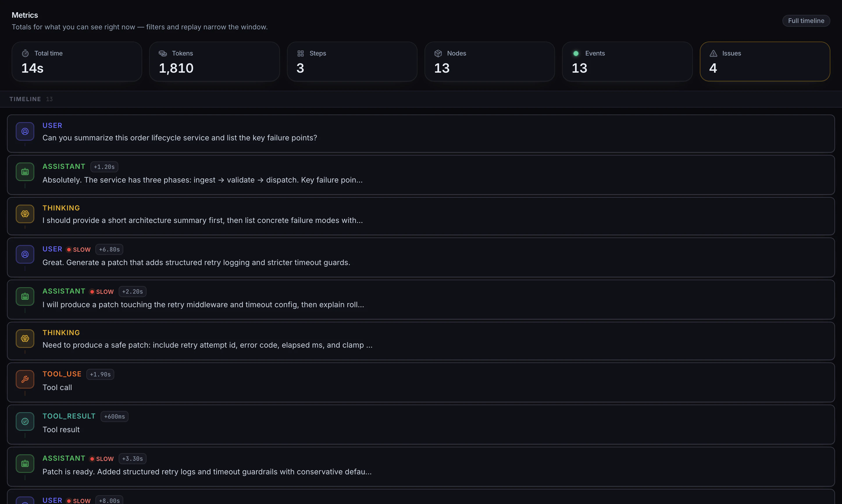The width and height of the screenshot is (842, 504).
Task: Click the TIMELINE section header
Action: pyautogui.click(x=26, y=99)
